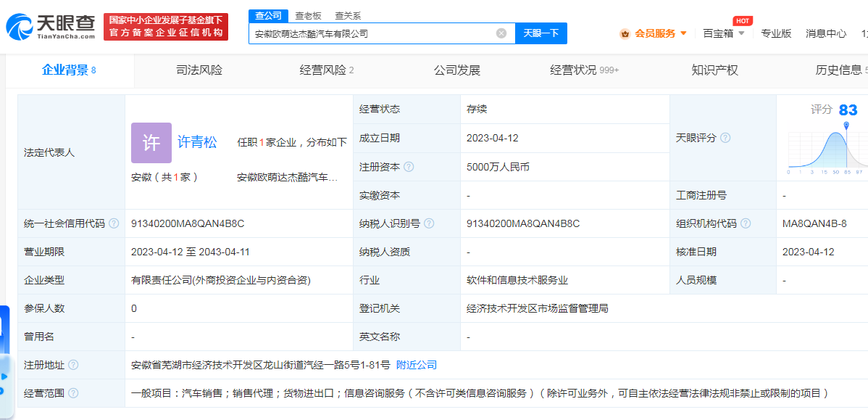Clear the search box with the X icon
This screenshot has height=420, width=868.
click(x=501, y=33)
